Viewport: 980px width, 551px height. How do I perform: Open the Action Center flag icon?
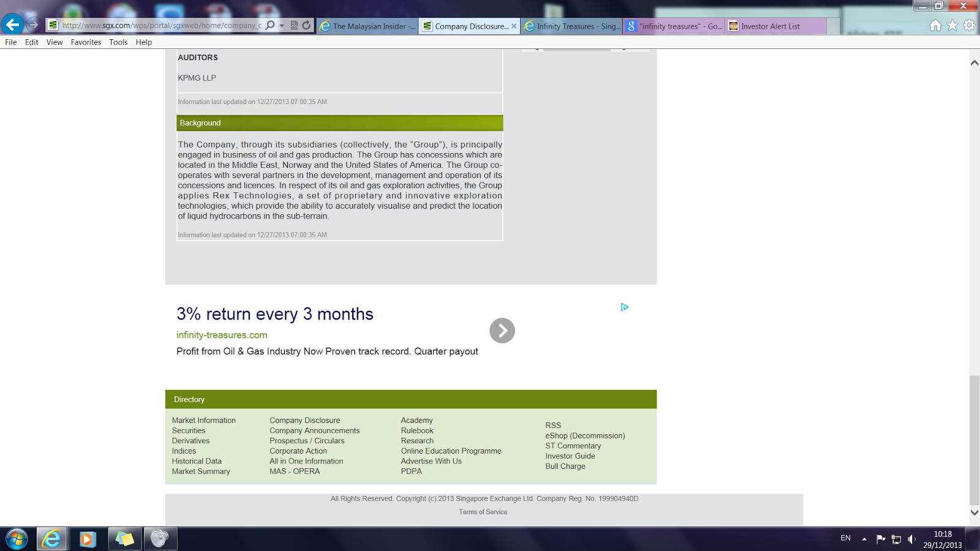(x=881, y=539)
